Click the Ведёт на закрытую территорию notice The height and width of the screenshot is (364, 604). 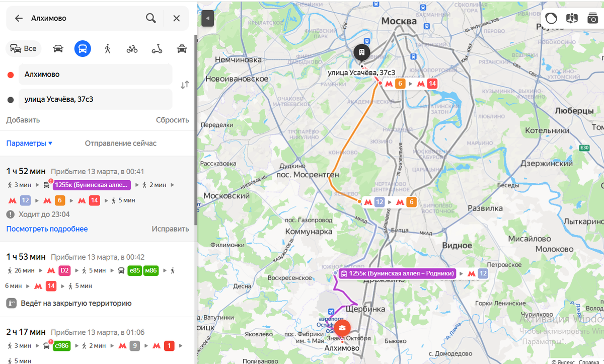pyautogui.click(x=69, y=303)
